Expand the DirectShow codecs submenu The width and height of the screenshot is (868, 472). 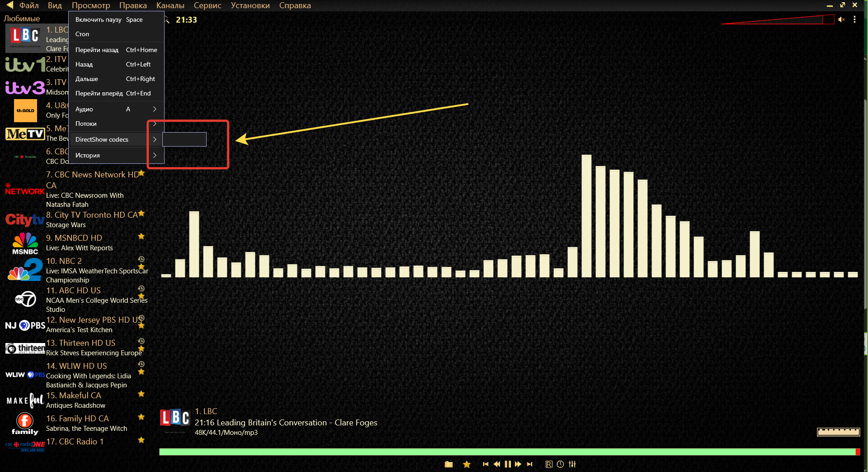(116, 139)
